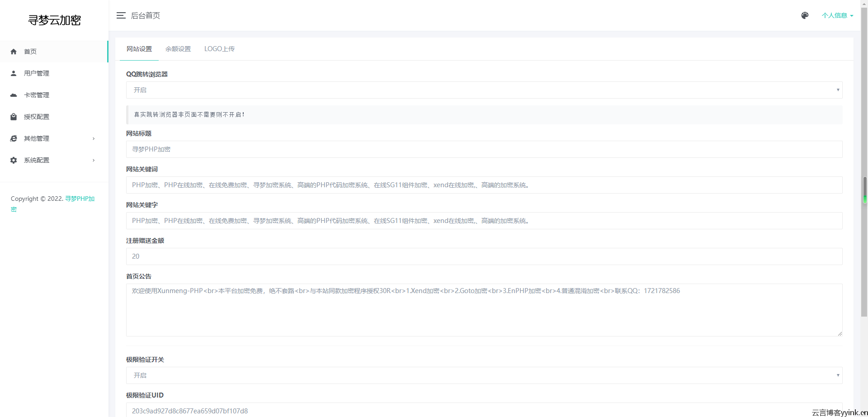Expand the 其他管理 submenu arrow
The height and width of the screenshot is (417, 868).
click(94, 138)
